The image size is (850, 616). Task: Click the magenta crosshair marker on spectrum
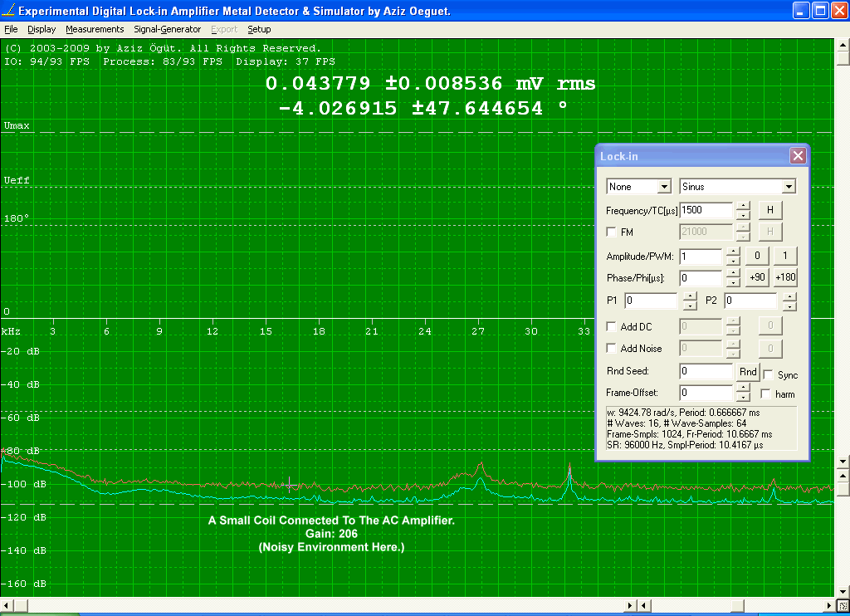point(290,484)
